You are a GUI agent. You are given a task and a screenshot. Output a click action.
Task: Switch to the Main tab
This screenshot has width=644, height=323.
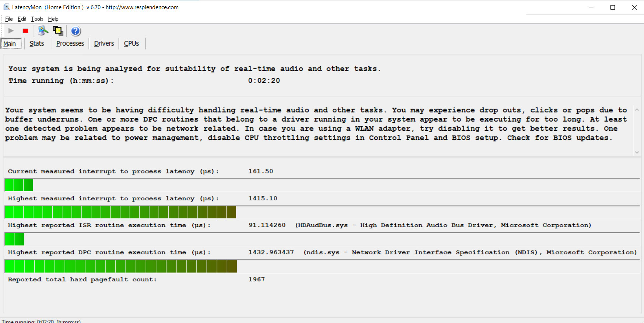[11, 44]
